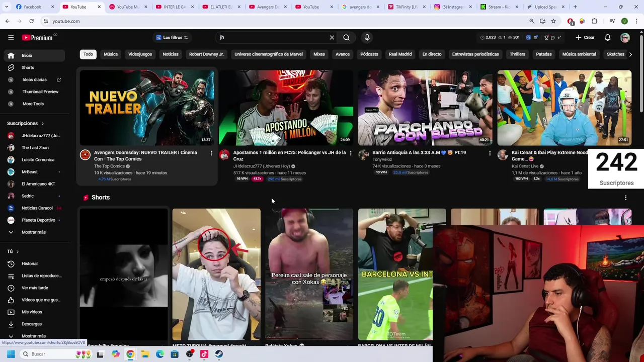Open the TikTok app from the taskbar
644x362 pixels.
point(204,354)
